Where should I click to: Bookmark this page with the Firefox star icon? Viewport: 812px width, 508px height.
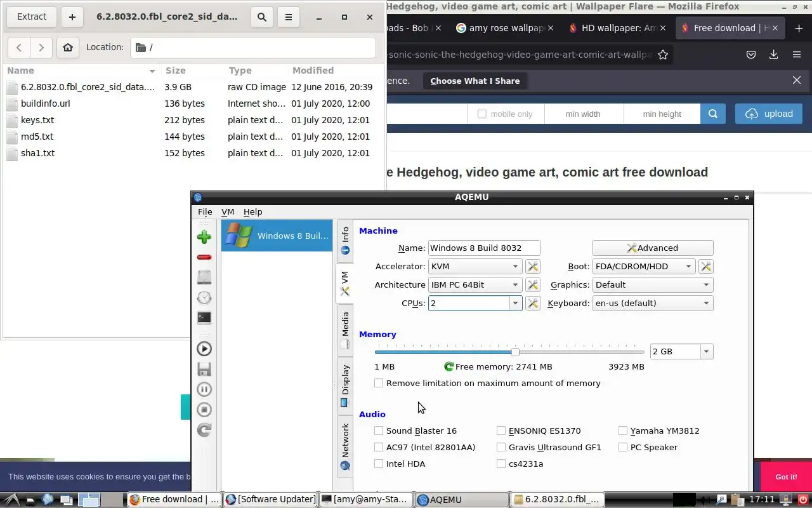pyautogui.click(x=663, y=55)
